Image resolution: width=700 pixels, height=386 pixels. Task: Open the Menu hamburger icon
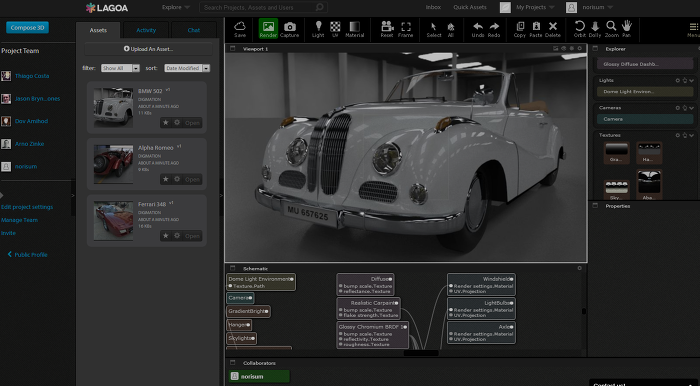(x=693, y=29)
